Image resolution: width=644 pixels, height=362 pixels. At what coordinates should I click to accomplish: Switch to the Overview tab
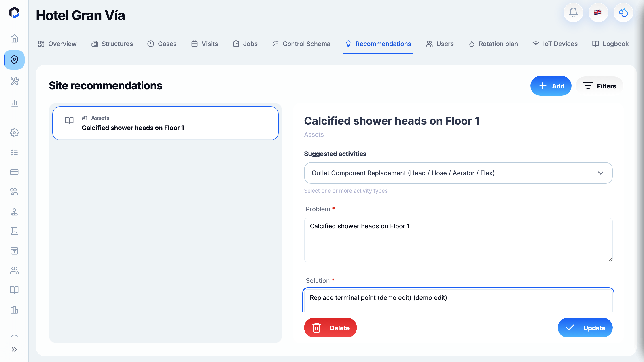click(57, 44)
